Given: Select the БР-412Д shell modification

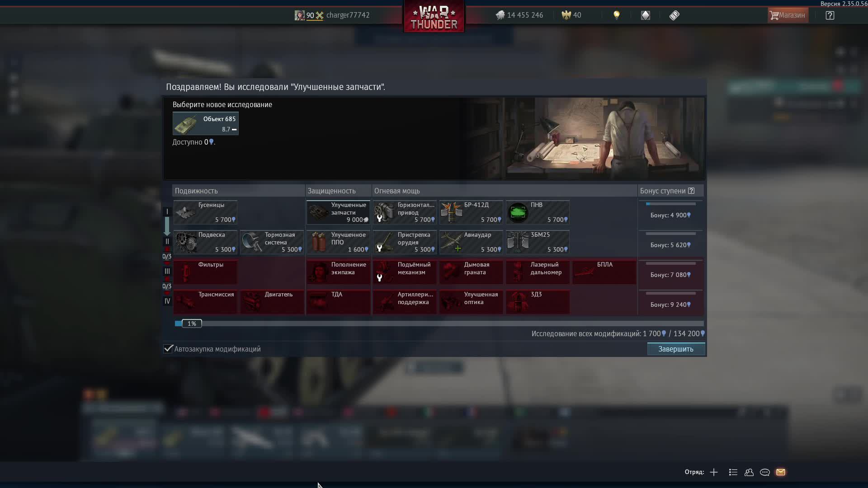Looking at the screenshot, I should click(471, 212).
